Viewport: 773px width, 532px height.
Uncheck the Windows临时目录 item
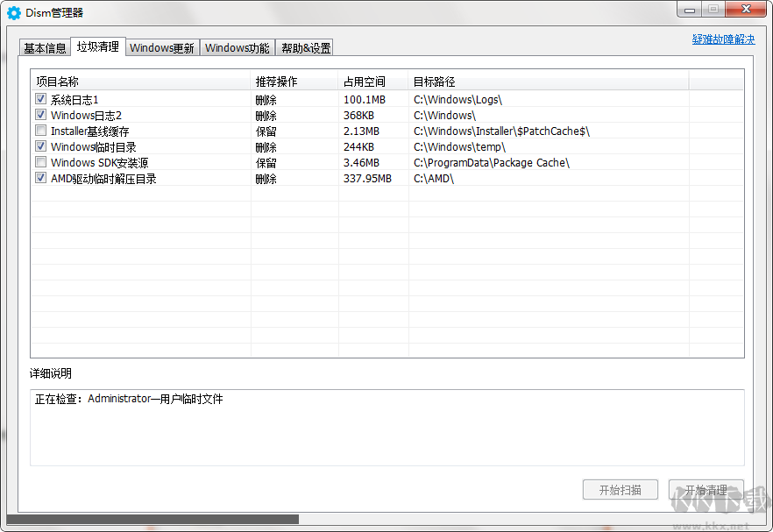coord(40,146)
